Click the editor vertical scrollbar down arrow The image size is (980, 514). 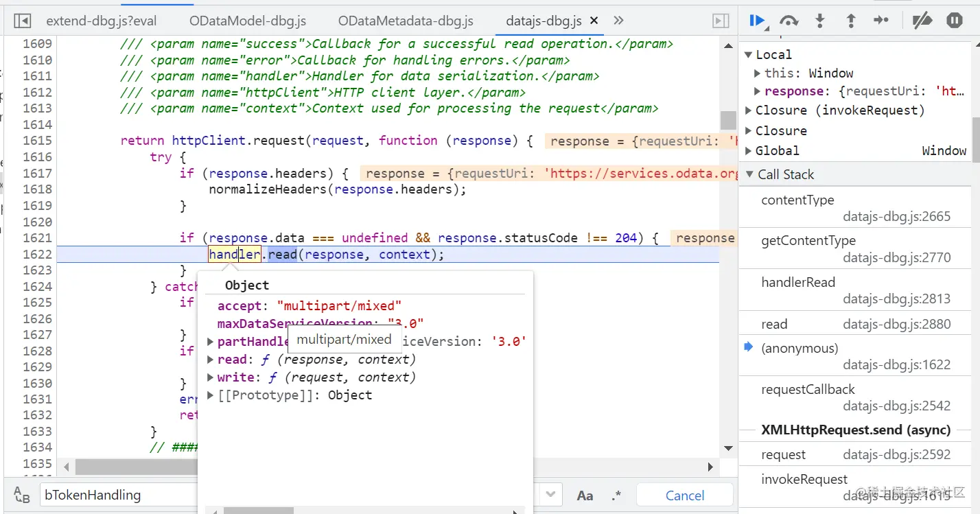point(728,448)
